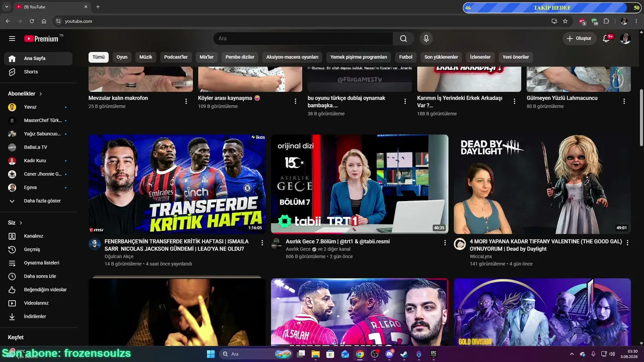The image size is (644, 362).
Task: Open Discord from the taskbar
Action: (389, 354)
